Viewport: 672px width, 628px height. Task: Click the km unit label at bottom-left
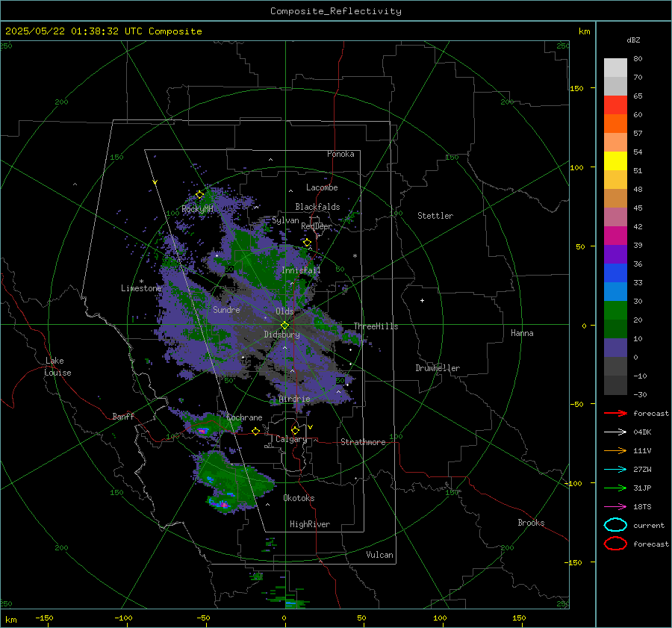tap(10, 620)
